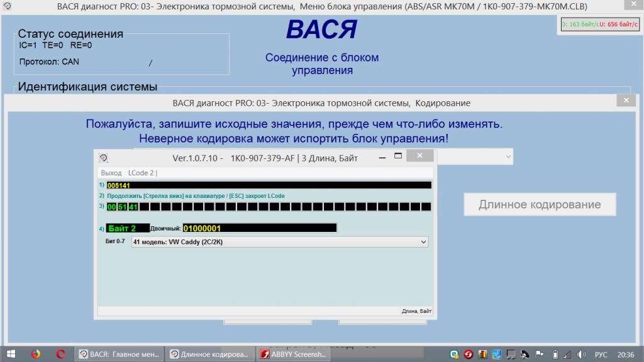The image size is (644, 362).
Task: Click the coding value field showing 005141
Action: click(269, 185)
